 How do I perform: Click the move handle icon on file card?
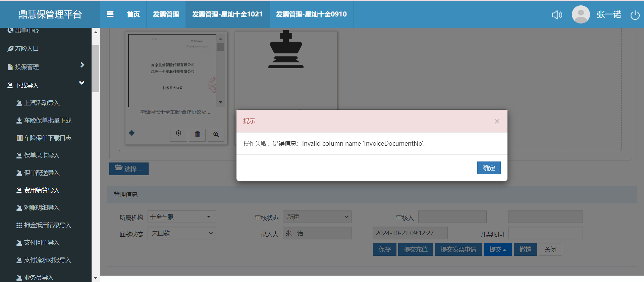(132, 133)
